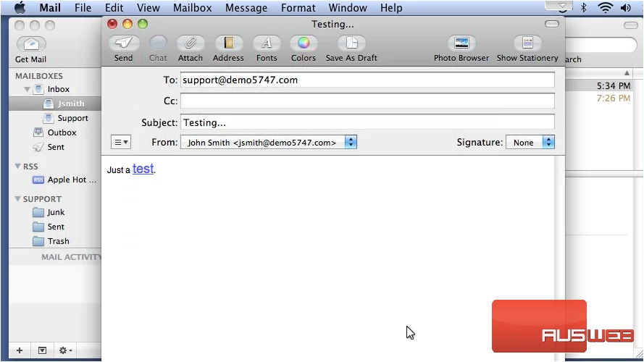
Task: Open the Fonts panel
Action: (267, 49)
